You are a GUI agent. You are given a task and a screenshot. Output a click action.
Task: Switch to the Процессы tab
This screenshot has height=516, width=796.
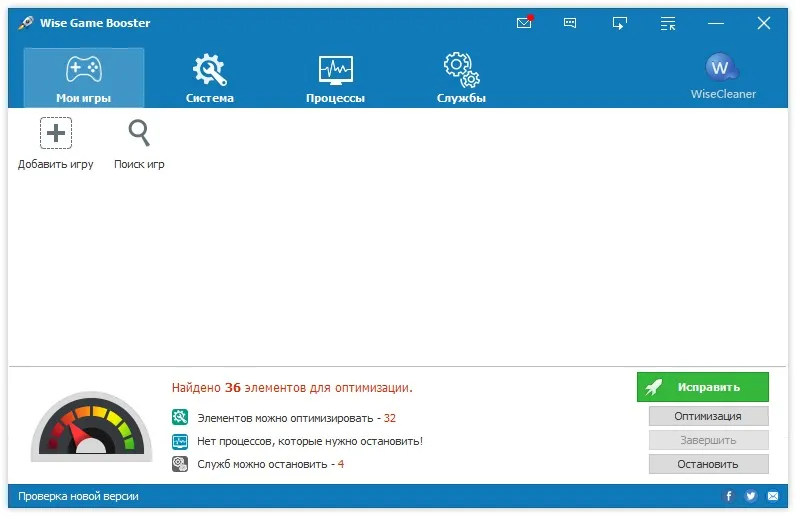[x=336, y=78]
